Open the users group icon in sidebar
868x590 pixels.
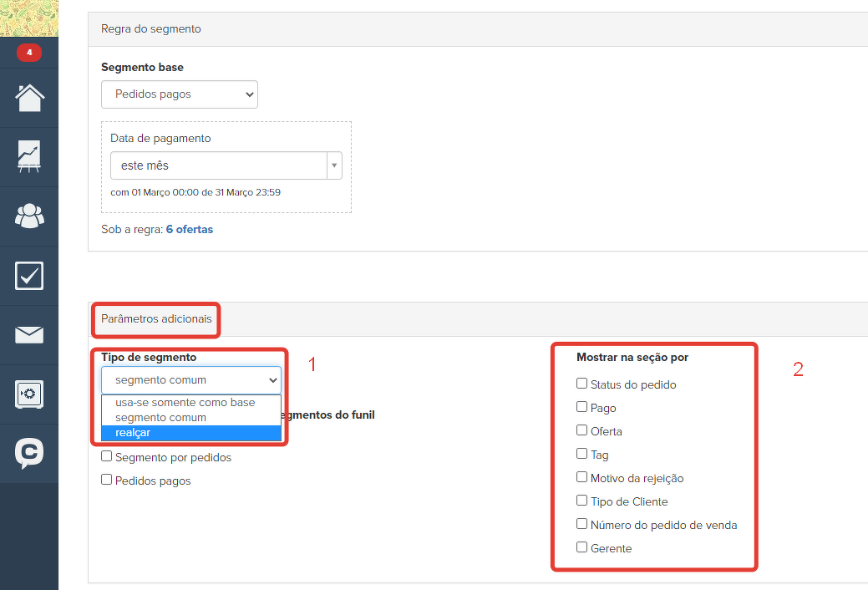(29, 216)
